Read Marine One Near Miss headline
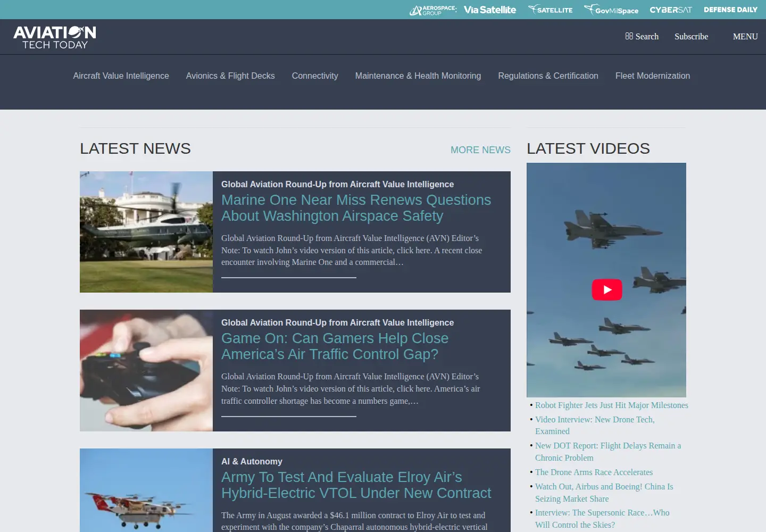 pos(356,208)
